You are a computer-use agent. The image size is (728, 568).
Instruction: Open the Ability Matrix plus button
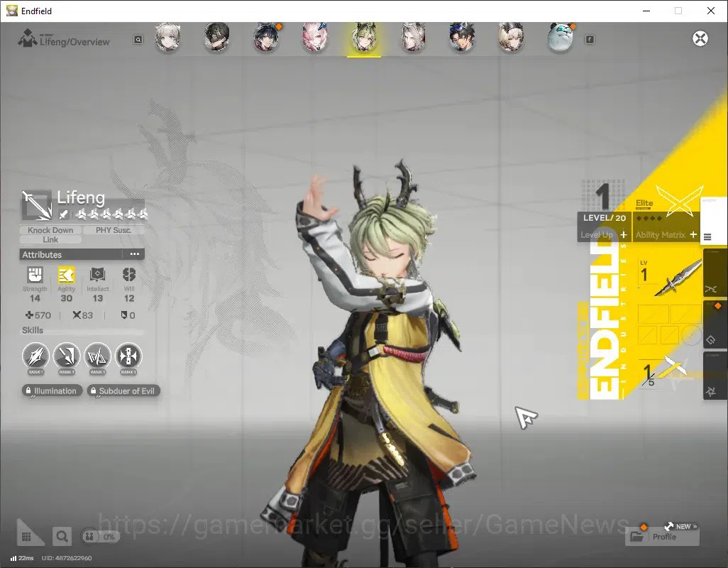[693, 234]
